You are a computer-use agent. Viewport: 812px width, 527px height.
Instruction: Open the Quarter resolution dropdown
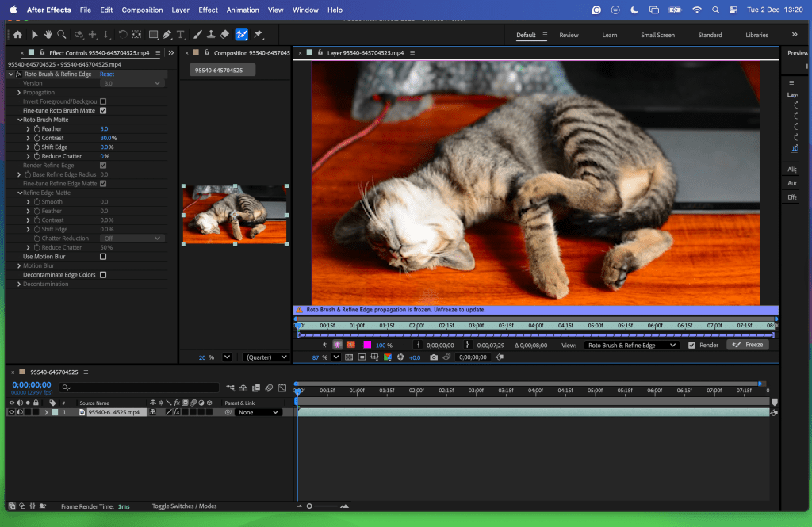pyautogui.click(x=266, y=357)
